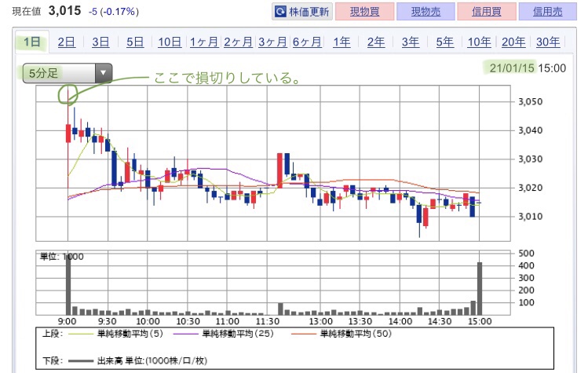Viewport: 588px width, 373px height.
Task: Select the 1日 chart period tab
Action: [32, 42]
